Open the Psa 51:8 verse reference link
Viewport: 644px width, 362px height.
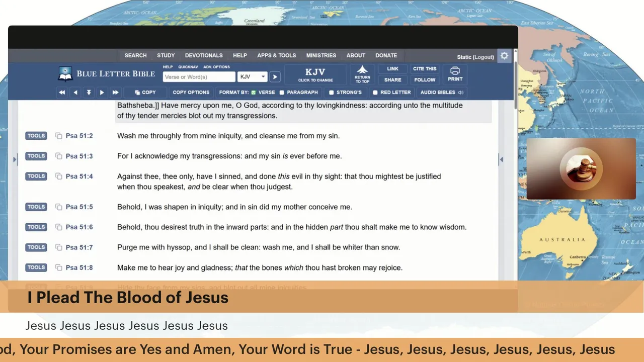coord(79,267)
